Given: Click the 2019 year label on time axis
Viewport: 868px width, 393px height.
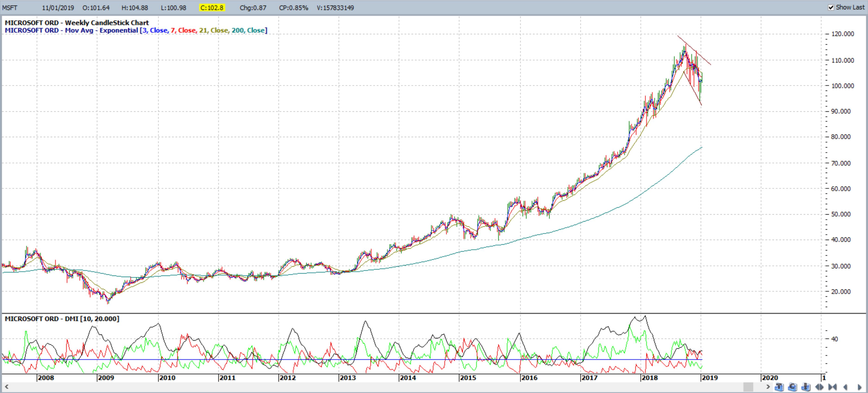Looking at the screenshot, I should (x=710, y=378).
